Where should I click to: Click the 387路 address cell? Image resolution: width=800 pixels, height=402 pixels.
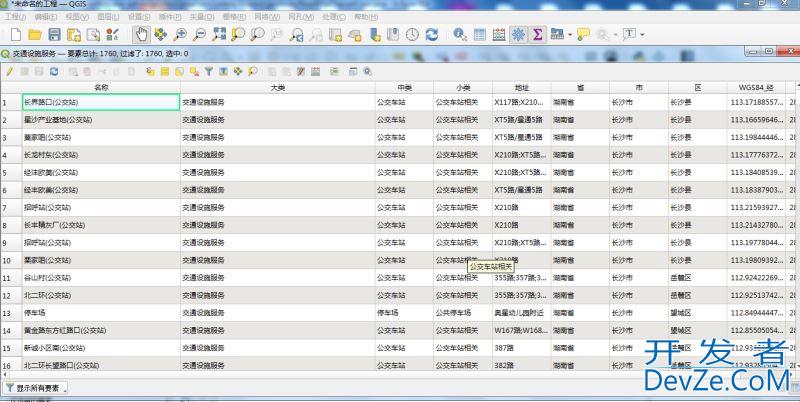[x=521, y=348]
